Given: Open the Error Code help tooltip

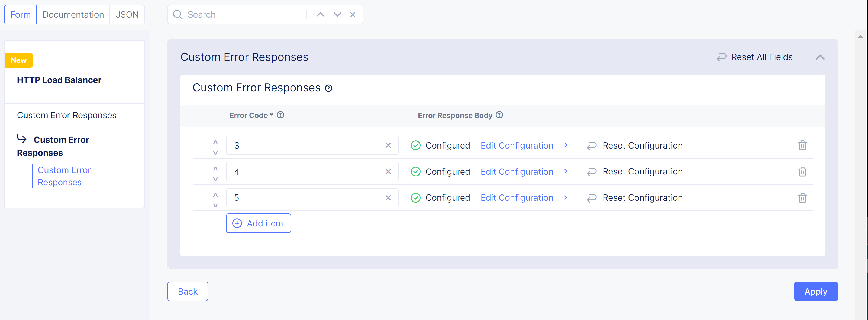Looking at the screenshot, I should [281, 115].
